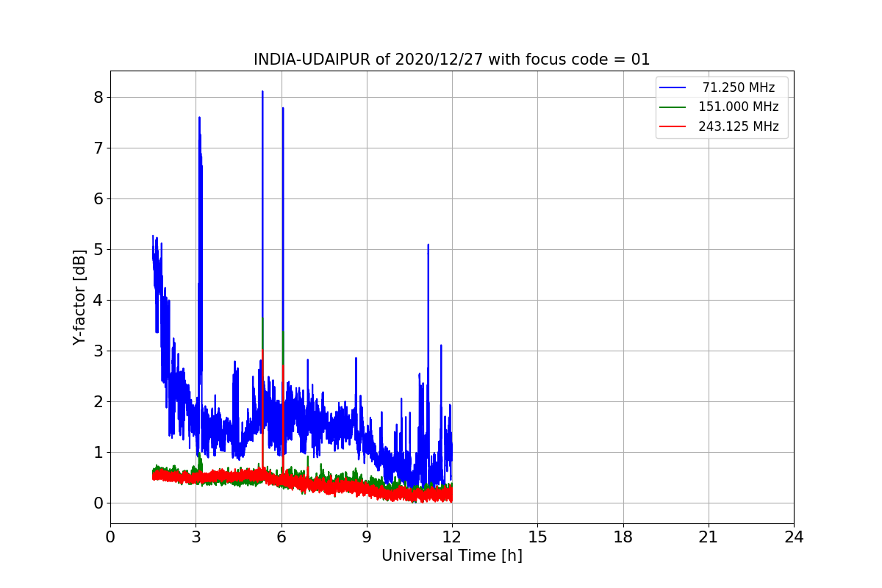Click x-axis tick label 12

[x=452, y=537]
